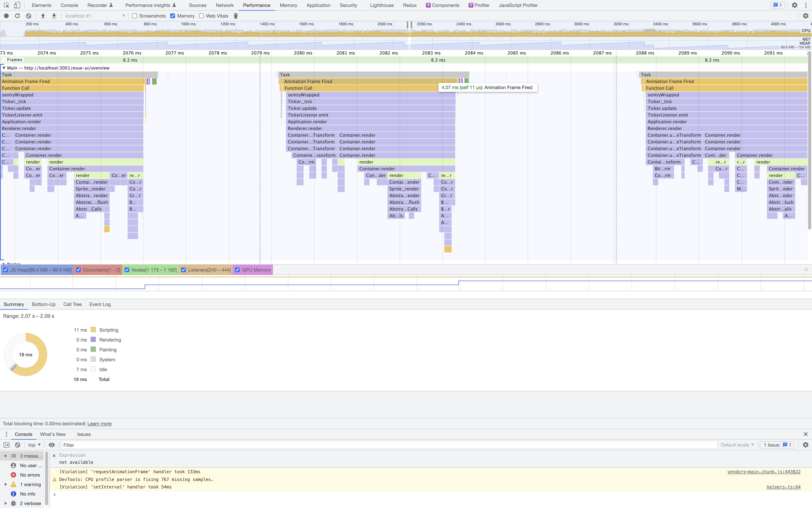Start recording with the record button

pos(6,16)
